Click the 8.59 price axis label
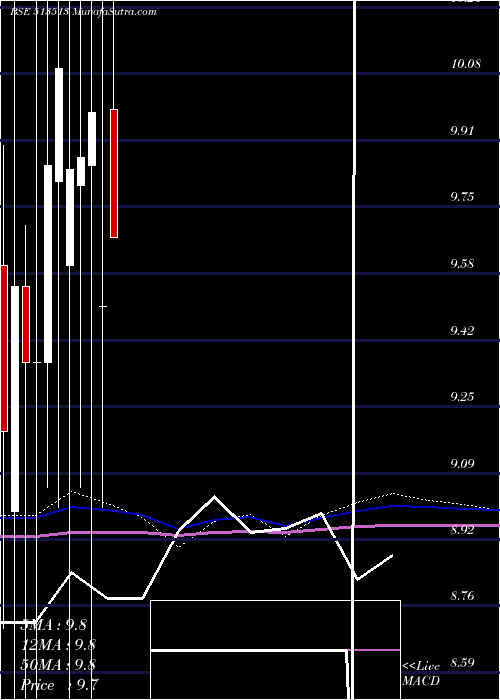Image resolution: width=500 pixels, height=700 pixels. [463, 663]
